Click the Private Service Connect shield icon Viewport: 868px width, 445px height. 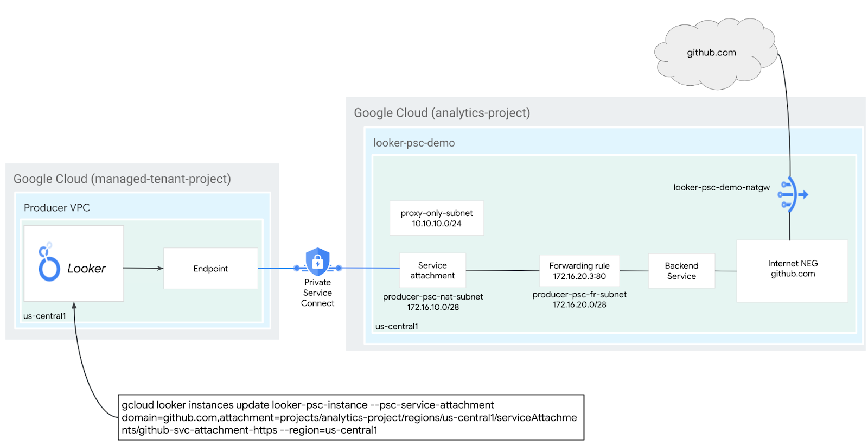317,262
